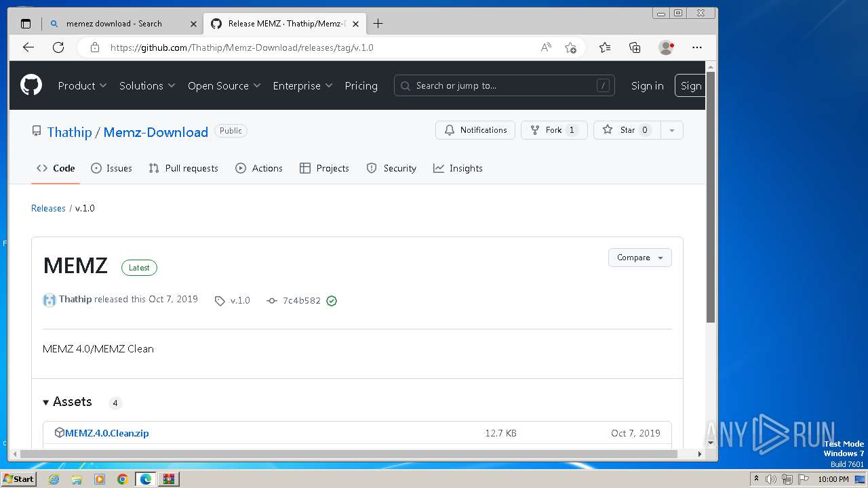Open the network tray icon

tap(787, 479)
